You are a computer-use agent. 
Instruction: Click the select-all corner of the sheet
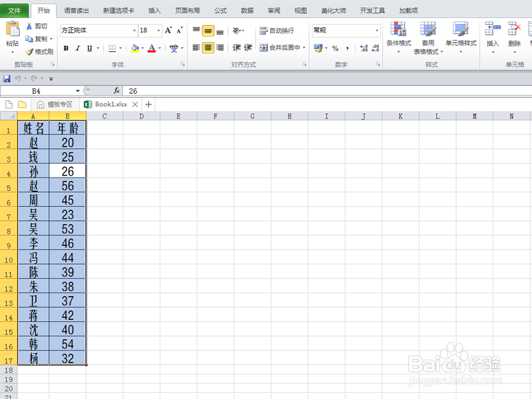pos(9,116)
